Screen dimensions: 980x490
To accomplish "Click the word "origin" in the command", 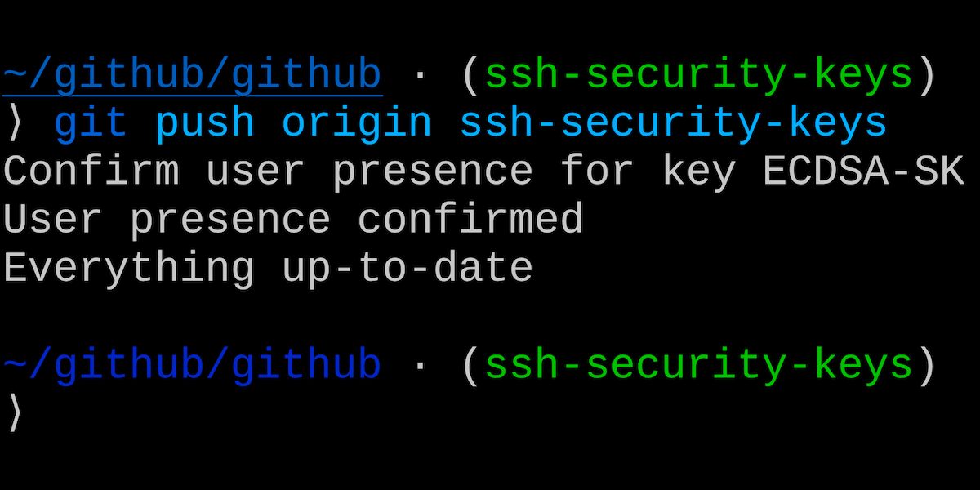I will coord(356,124).
